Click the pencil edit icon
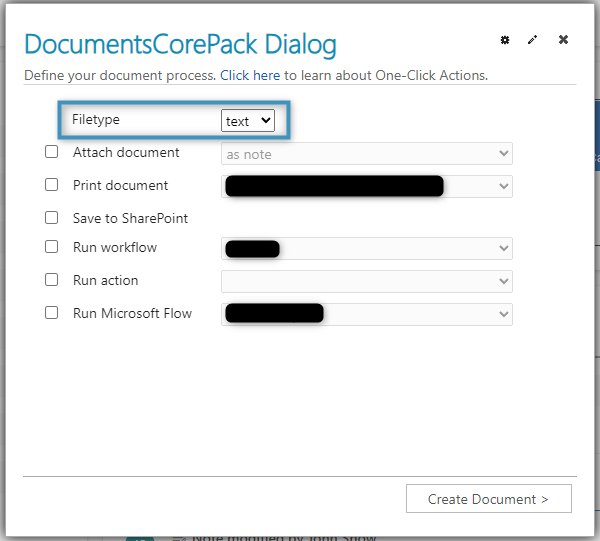Viewport: 600px width, 541px height. (x=532, y=40)
